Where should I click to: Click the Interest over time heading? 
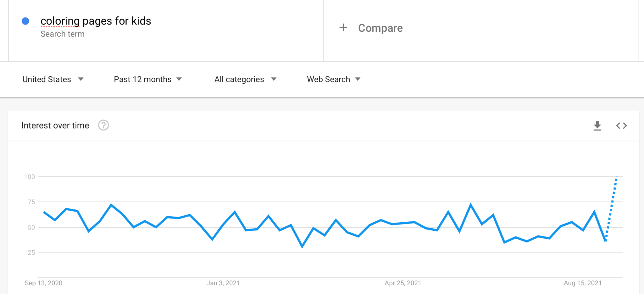(x=55, y=125)
